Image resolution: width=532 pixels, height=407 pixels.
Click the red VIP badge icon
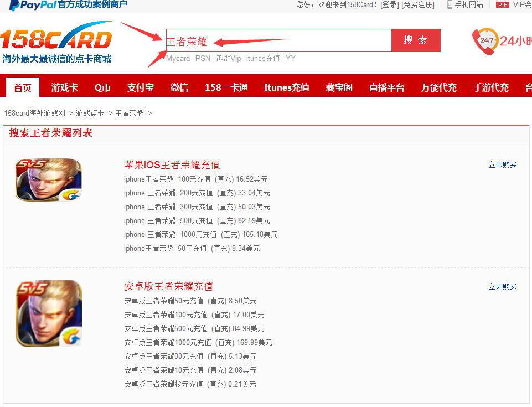coord(503,5)
